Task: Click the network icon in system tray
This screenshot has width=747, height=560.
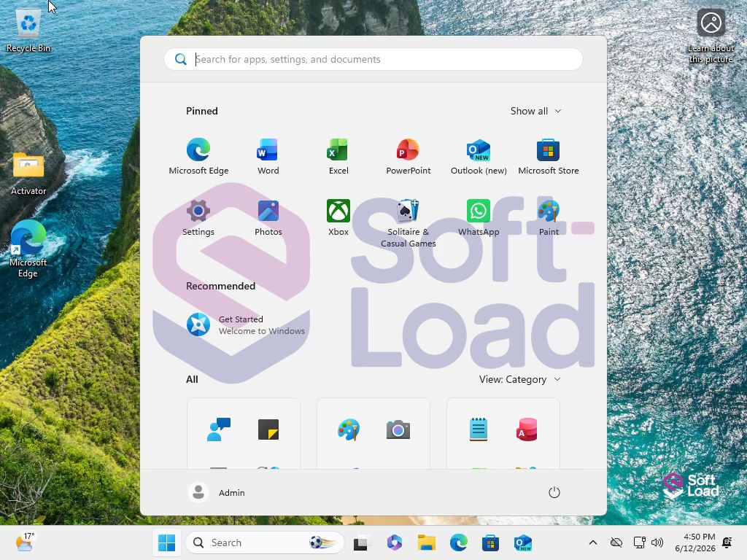Action: click(639, 542)
